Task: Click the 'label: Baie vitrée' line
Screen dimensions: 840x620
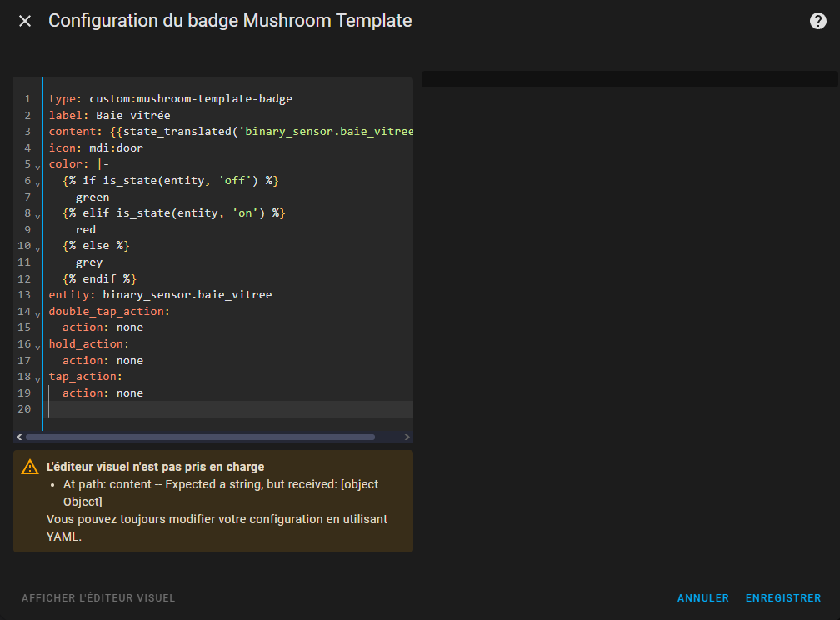Action: (x=109, y=115)
